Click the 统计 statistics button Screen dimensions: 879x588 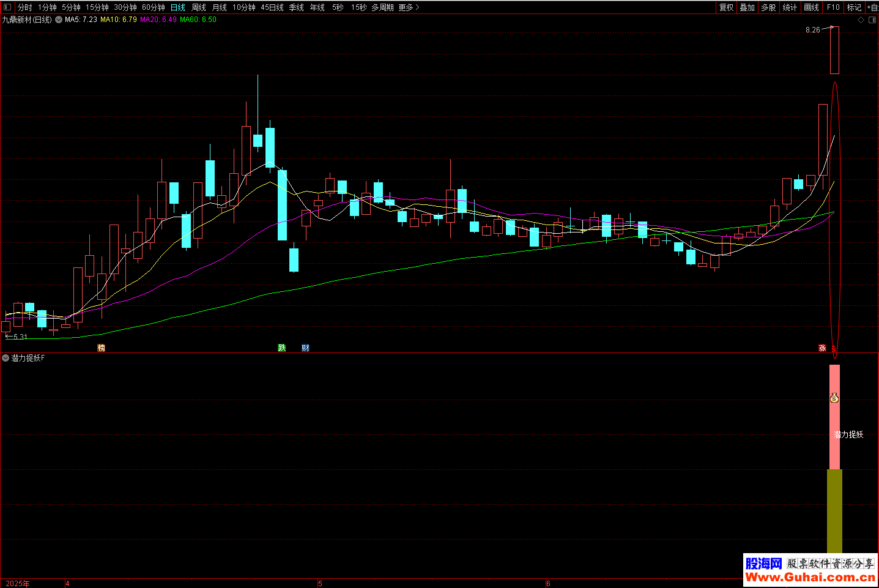click(790, 7)
